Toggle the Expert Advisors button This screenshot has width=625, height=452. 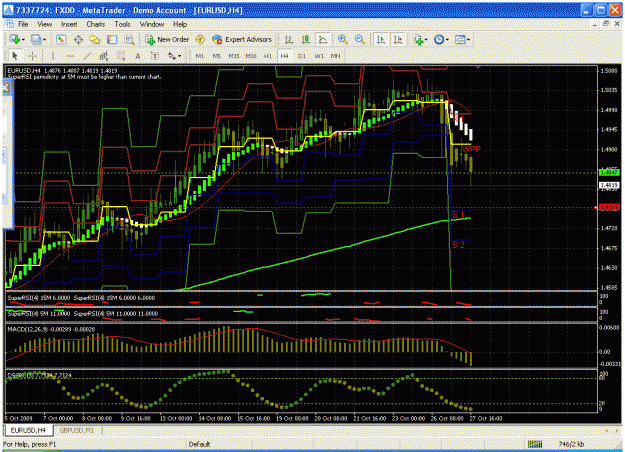242,39
